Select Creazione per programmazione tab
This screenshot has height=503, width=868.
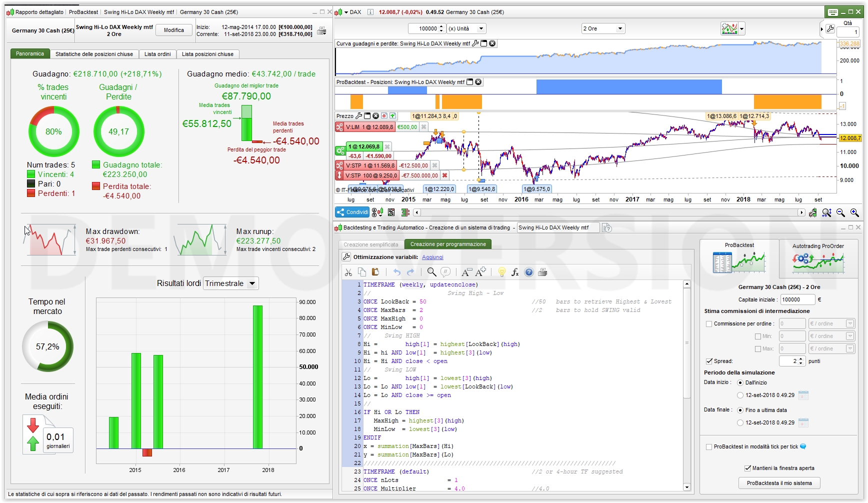click(448, 244)
